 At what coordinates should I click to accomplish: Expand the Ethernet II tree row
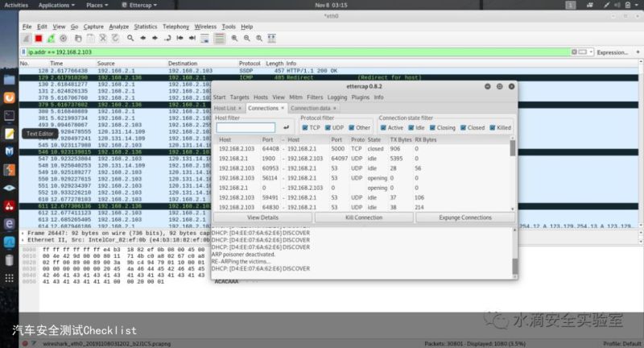(23, 240)
